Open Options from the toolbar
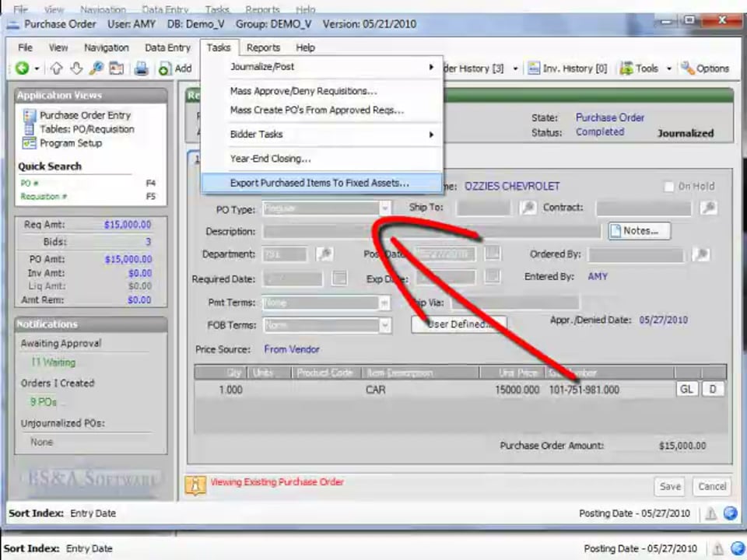Image resolution: width=747 pixels, height=560 pixels. point(705,68)
